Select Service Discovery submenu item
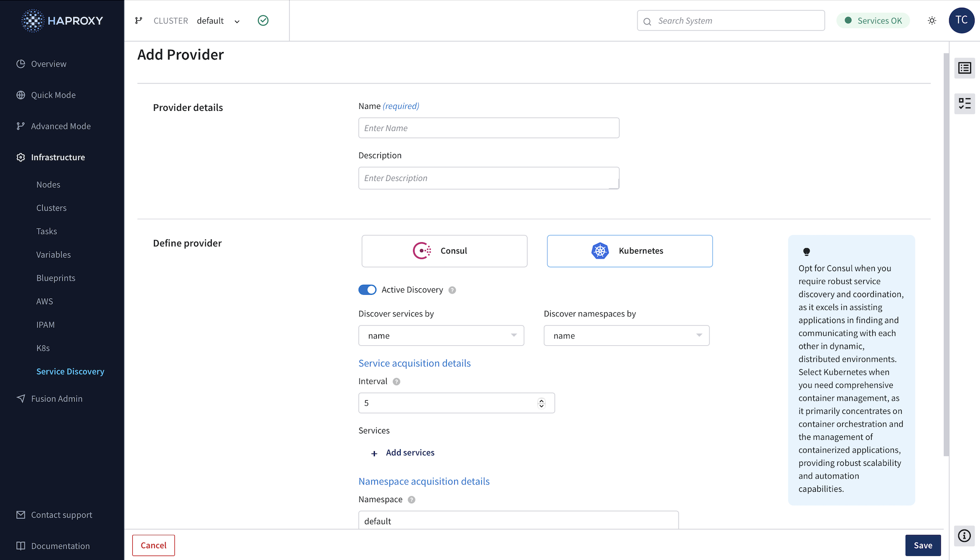This screenshot has height=560, width=980. [x=70, y=372]
